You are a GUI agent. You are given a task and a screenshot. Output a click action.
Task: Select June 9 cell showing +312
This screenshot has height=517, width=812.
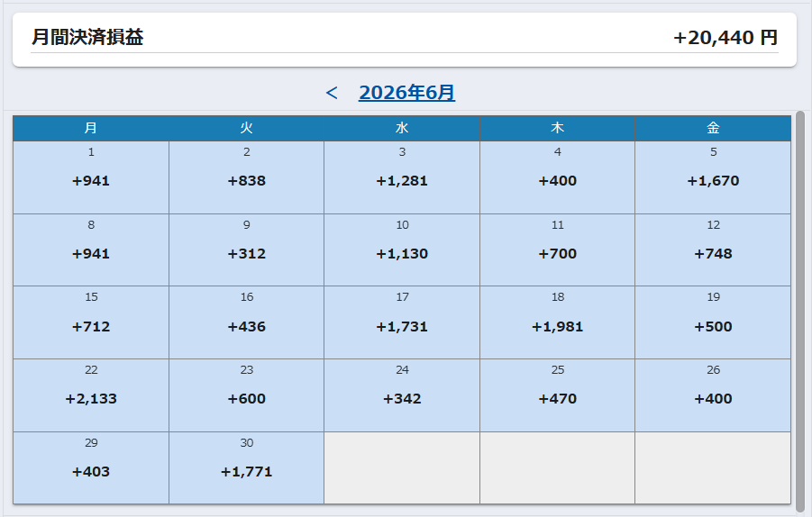247,250
